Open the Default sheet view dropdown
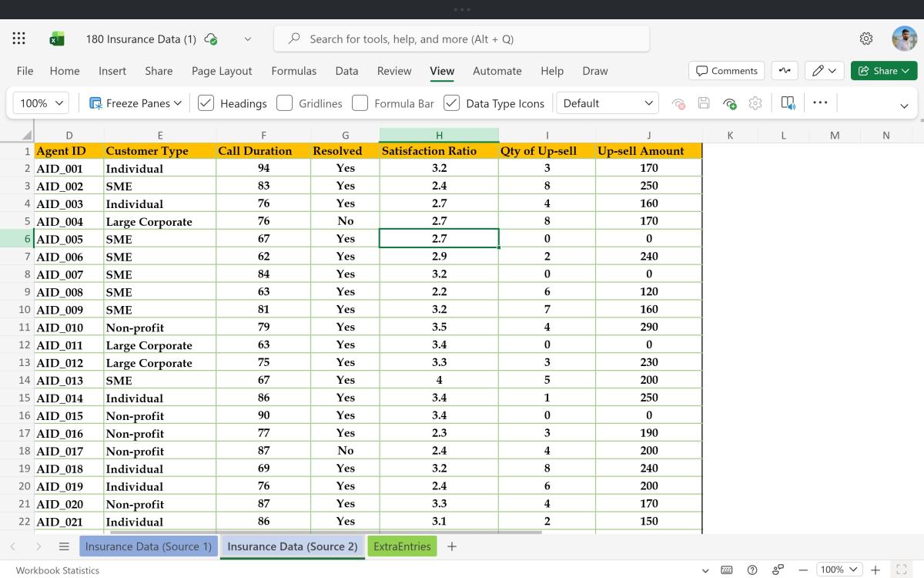This screenshot has width=924, height=578. point(608,103)
